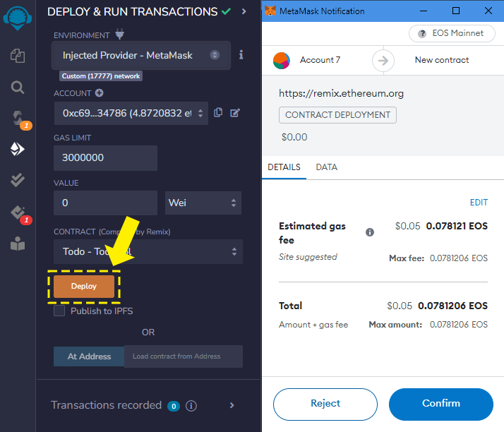The width and height of the screenshot is (504, 432).
Task: Click Max amount 0.0781206 EOS text
Action: coord(428,325)
